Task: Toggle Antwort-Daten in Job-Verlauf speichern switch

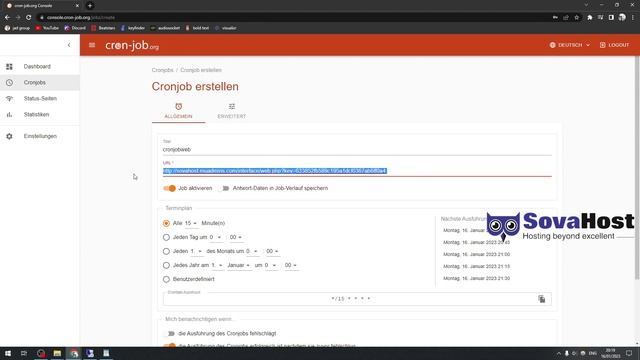Action: 223,188
